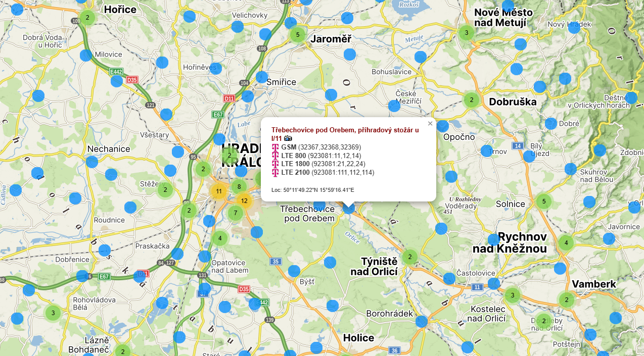Open the green cluster marked 7
This screenshot has height=356, width=644.
pos(235,213)
